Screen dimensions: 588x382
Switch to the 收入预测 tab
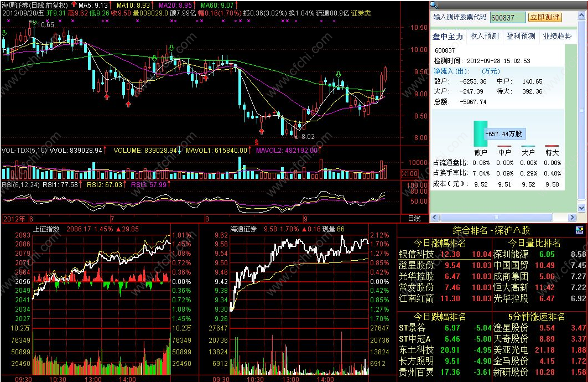point(484,37)
